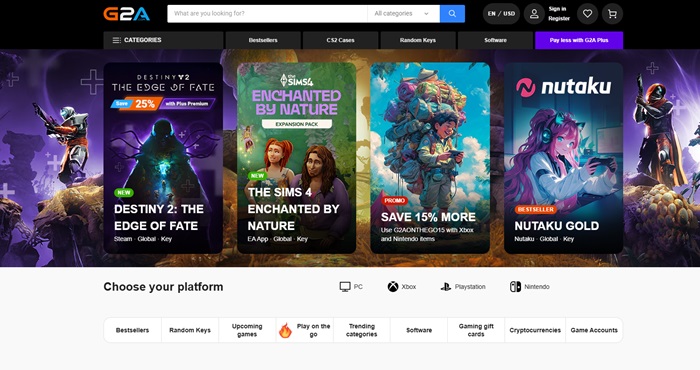Open the Destiny 2: The Edge of Fate card

[163, 158]
